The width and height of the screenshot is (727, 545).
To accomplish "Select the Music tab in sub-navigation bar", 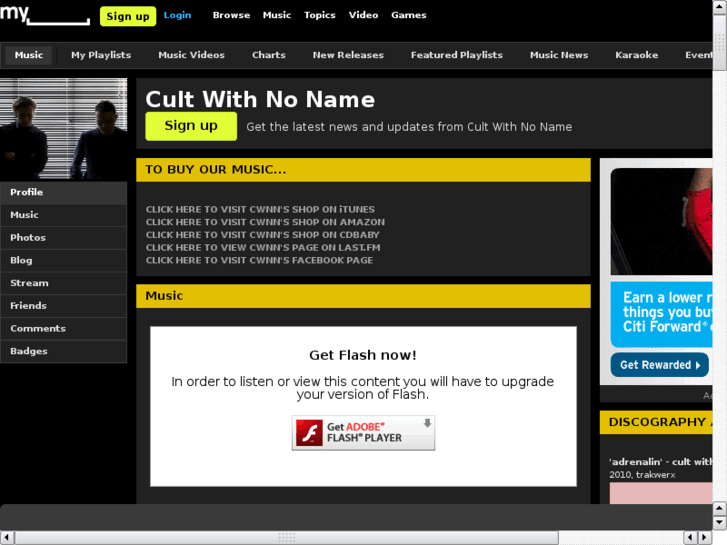I will 29,55.
